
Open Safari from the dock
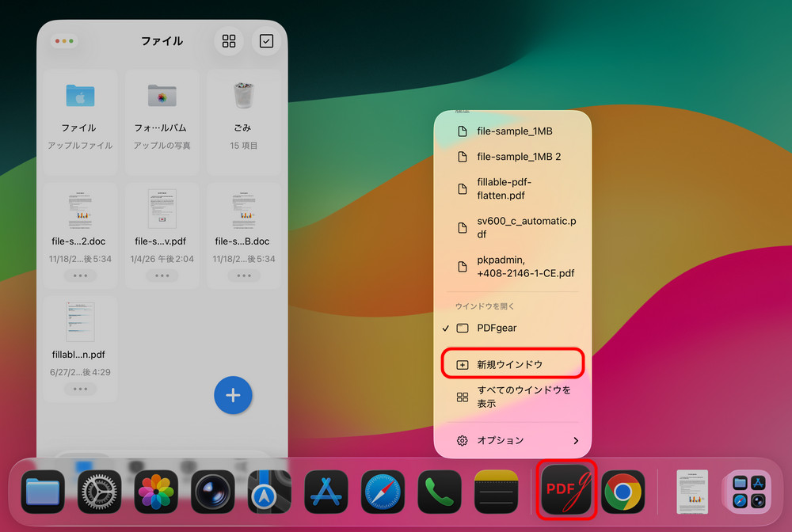click(x=382, y=490)
